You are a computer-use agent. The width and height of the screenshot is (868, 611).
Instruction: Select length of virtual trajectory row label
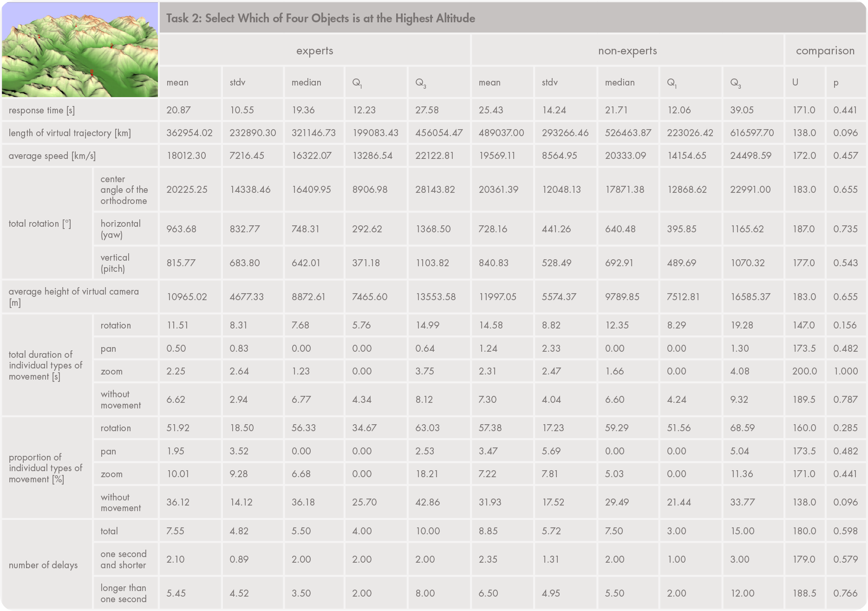click(x=70, y=133)
